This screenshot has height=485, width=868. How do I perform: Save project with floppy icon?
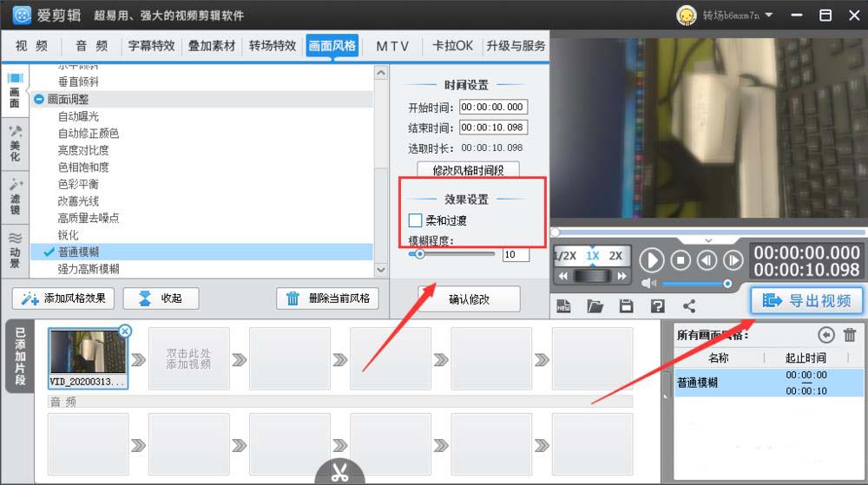[x=626, y=305]
